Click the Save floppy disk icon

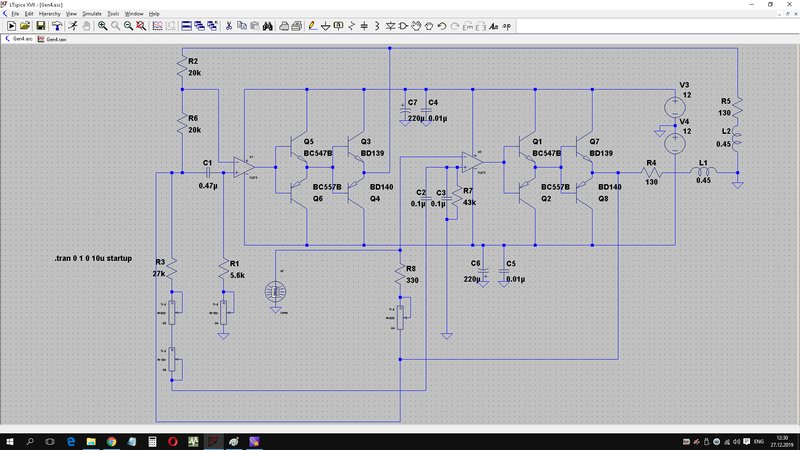(x=40, y=26)
